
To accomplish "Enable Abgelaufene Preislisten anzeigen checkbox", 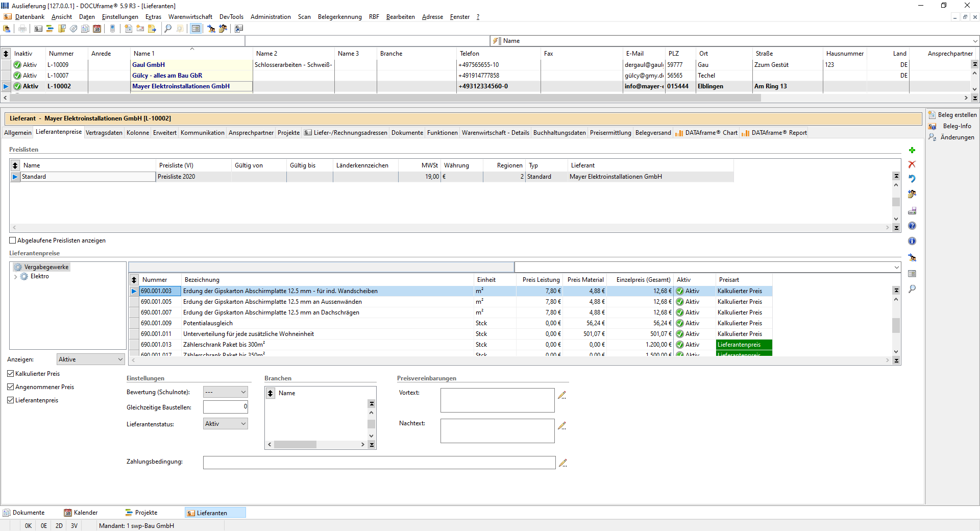I will 13,240.
